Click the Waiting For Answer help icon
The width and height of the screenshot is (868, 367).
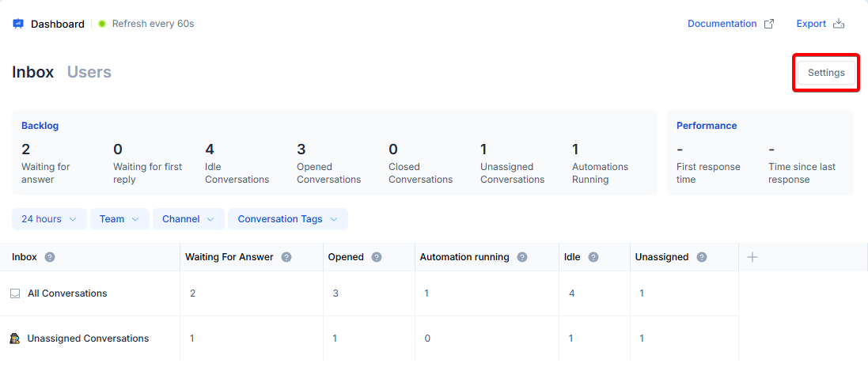[286, 257]
